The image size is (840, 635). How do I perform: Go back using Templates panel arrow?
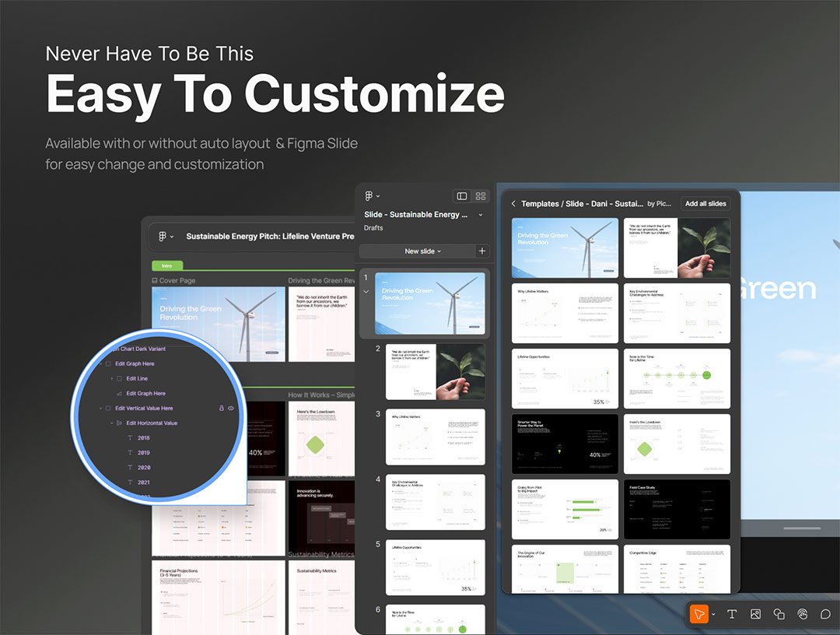(x=513, y=204)
